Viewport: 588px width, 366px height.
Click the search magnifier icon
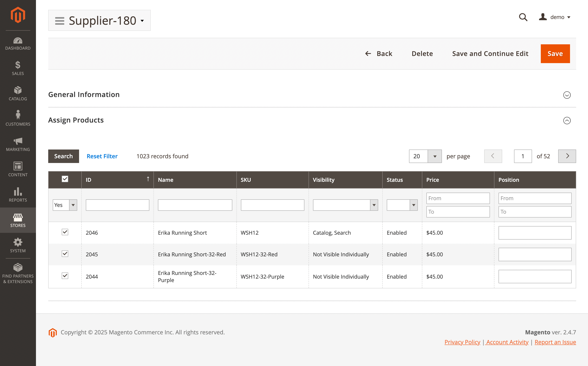(x=523, y=17)
